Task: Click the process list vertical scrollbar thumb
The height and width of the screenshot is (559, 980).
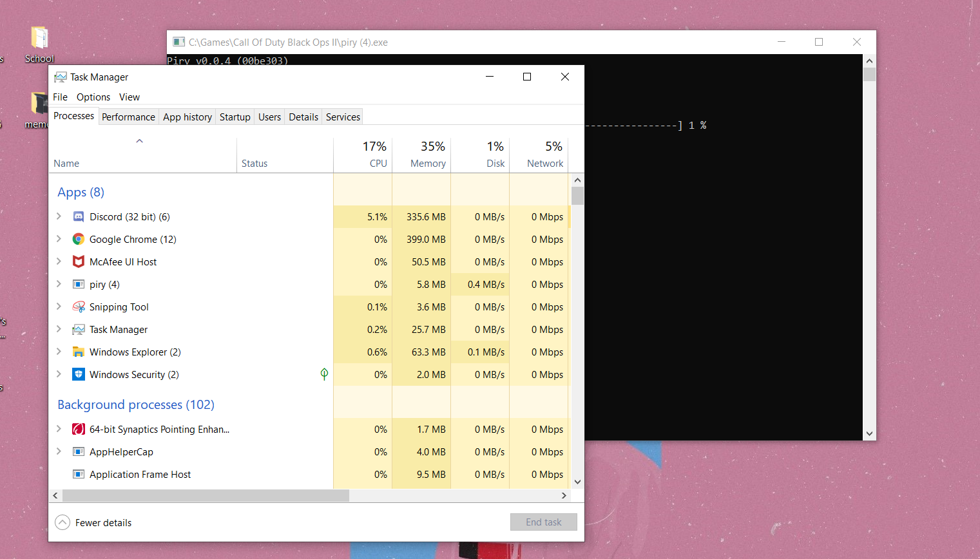Action: coord(577,196)
